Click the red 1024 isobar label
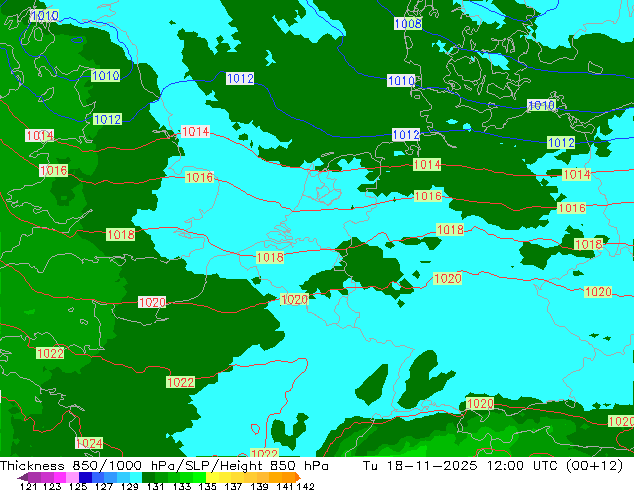 [x=89, y=443]
